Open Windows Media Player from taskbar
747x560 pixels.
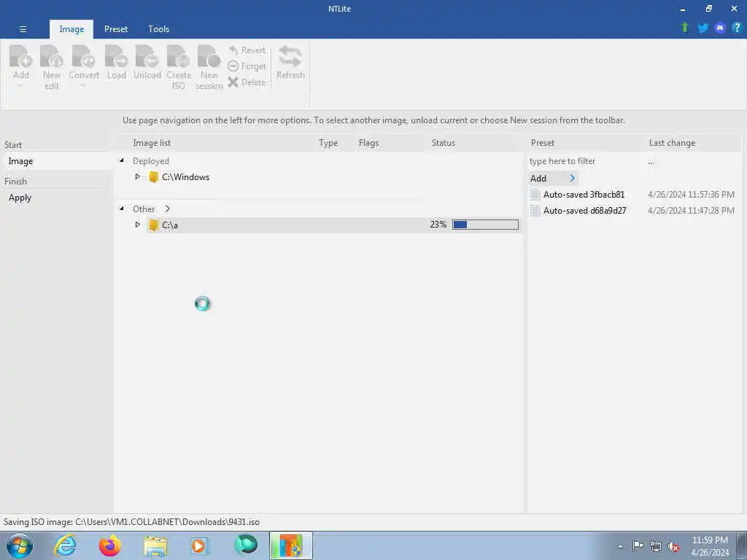coord(200,545)
